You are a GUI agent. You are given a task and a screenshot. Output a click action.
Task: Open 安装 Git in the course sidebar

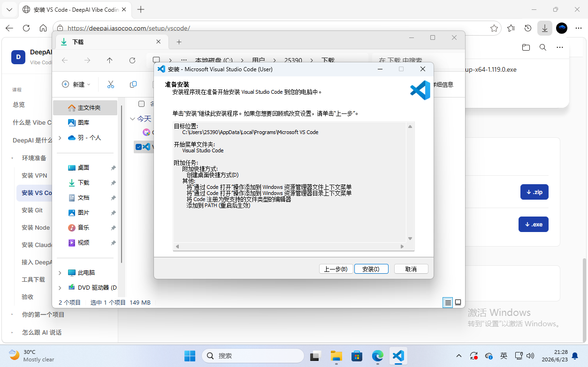(32, 210)
